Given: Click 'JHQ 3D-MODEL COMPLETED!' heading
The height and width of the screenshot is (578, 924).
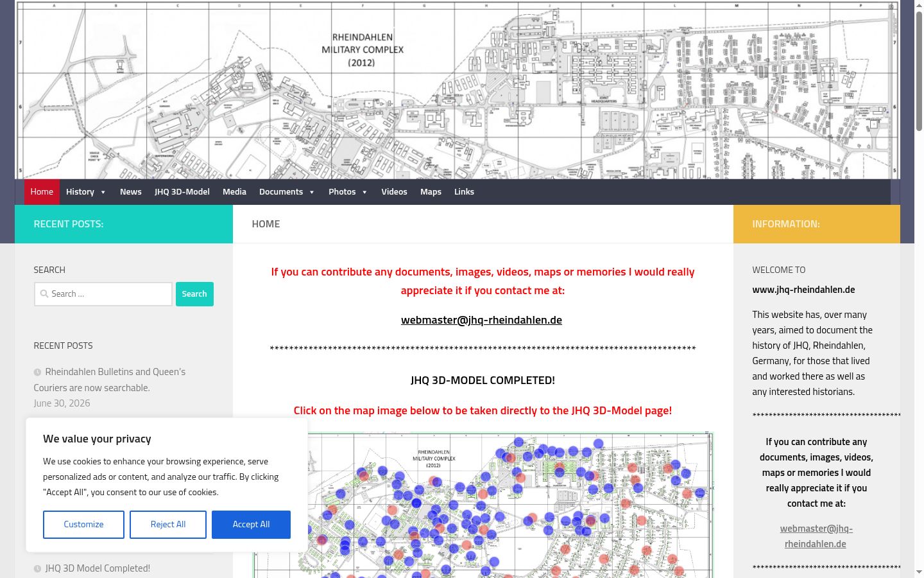Looking at the screenshot, I should coord(483,380).
